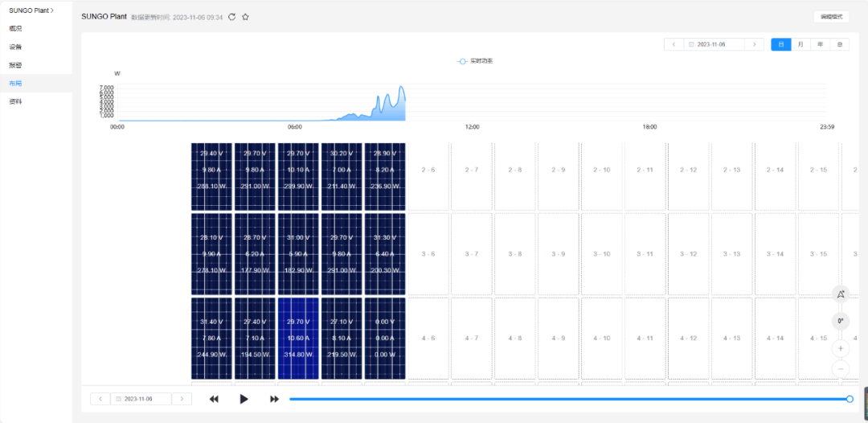Click the SUNGO Plant page title

(104, 17)
